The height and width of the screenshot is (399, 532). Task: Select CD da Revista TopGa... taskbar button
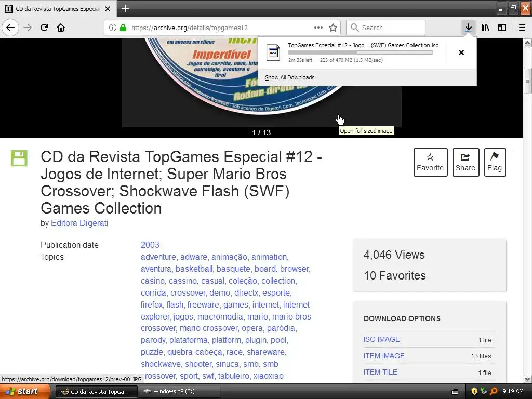[96, 391]
